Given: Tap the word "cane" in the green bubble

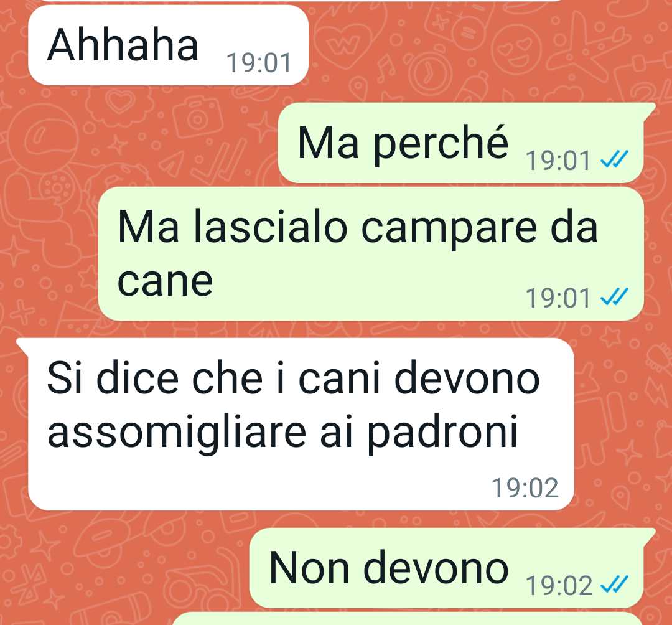Looking at the screenshot, I should click(165, 282).
